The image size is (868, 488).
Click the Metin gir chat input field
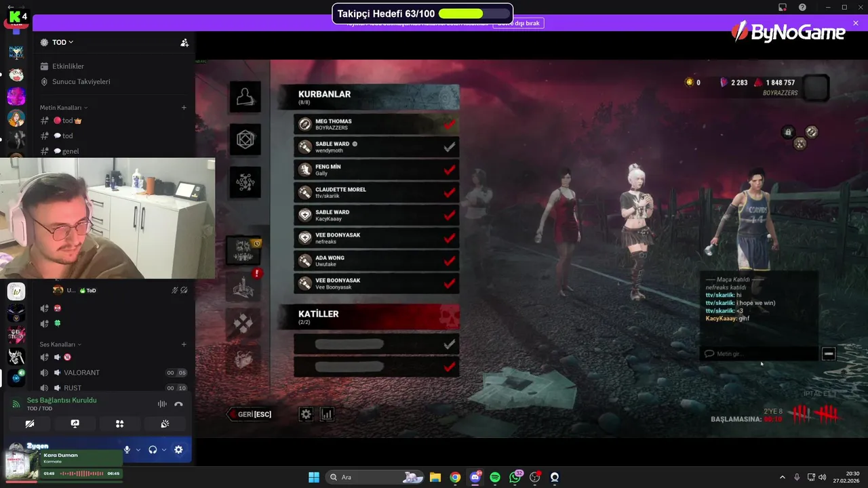pyautogui.click(x=759, y=354)
